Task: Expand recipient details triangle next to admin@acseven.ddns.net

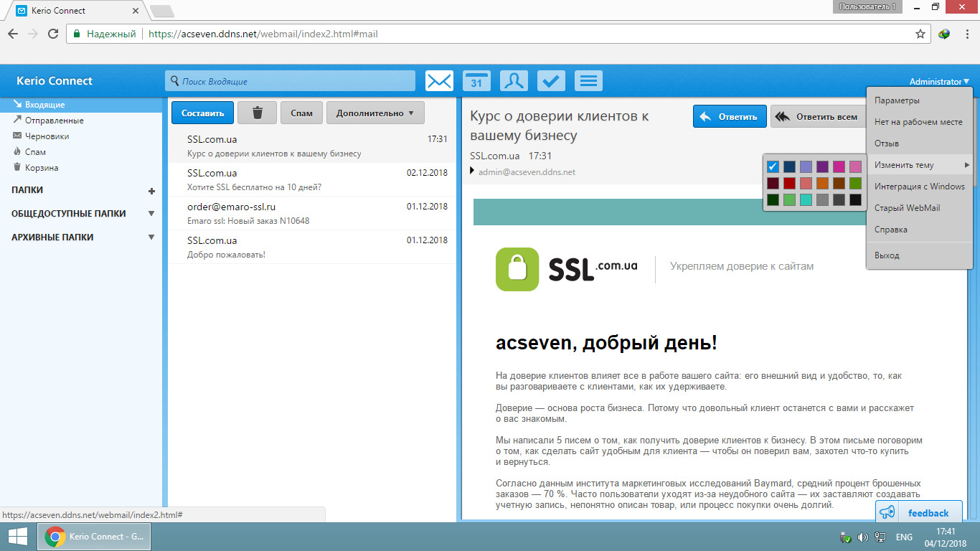Action: tap(472, 171)
